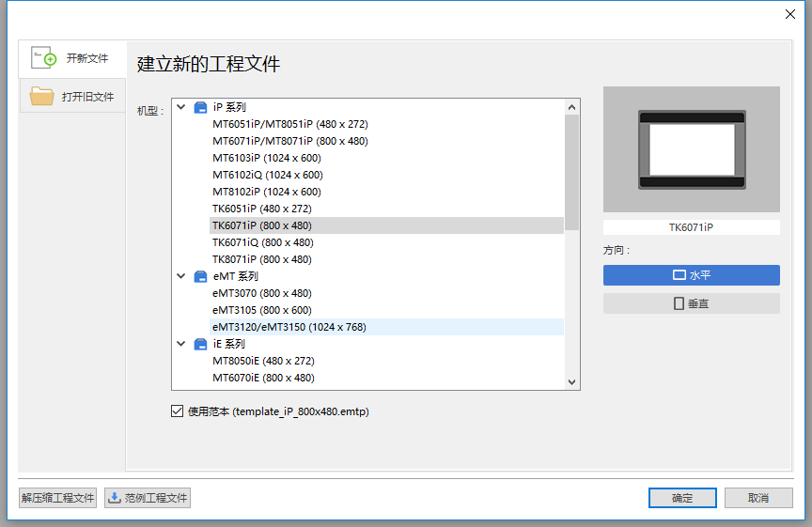Close the dialog with the X icon
Viewport: 812px width, 527px height.
789,13
